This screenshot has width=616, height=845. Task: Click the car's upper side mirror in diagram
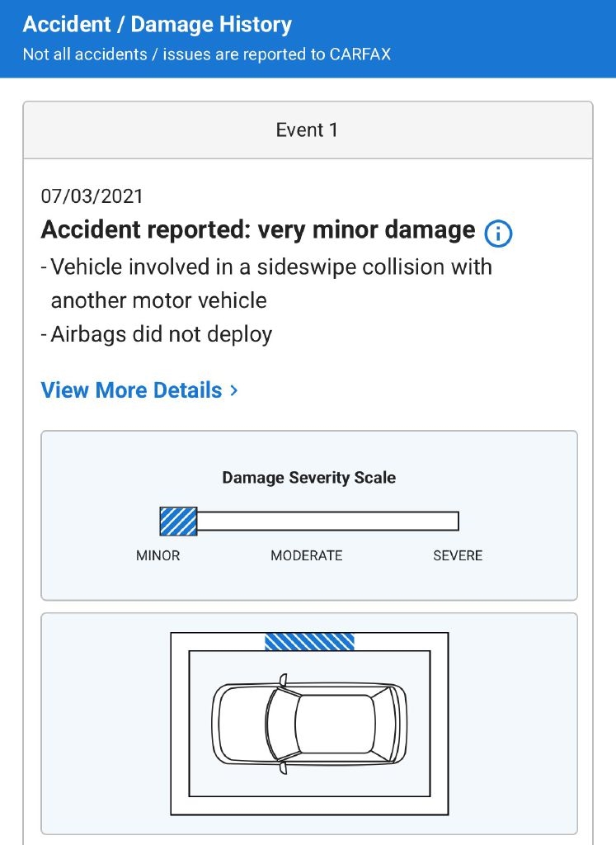[282, 680]
